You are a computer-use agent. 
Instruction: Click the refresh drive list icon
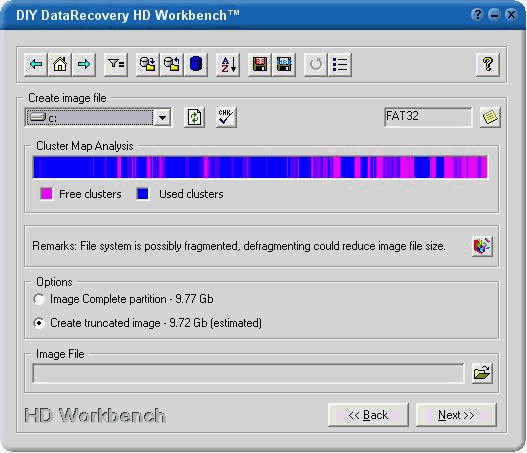194,117
